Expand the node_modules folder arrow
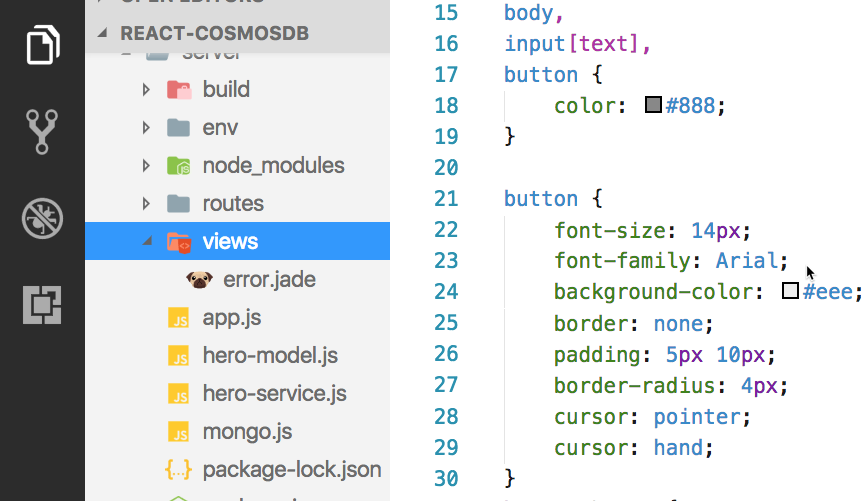This screenshot has width=862, height=501. point(146,166)
